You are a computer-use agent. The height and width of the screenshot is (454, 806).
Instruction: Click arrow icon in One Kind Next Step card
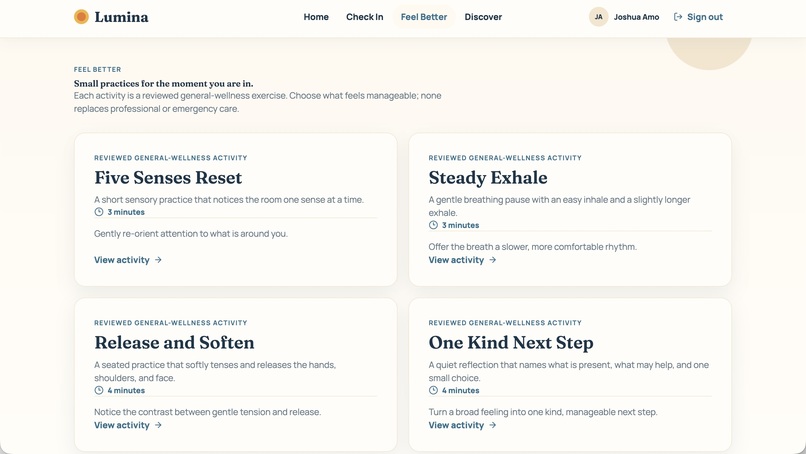pyautogui.click(x=493, y=425)
